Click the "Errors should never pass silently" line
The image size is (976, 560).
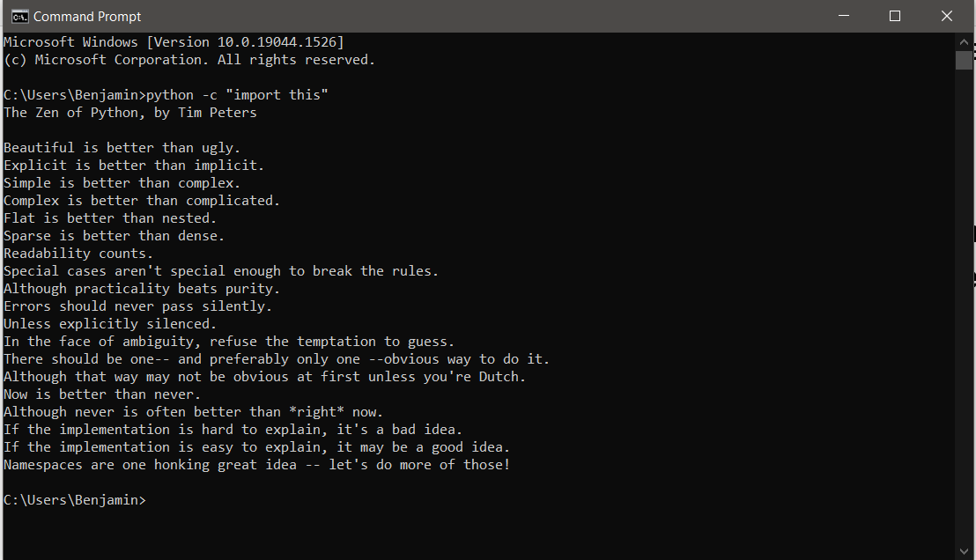(137, 306)
